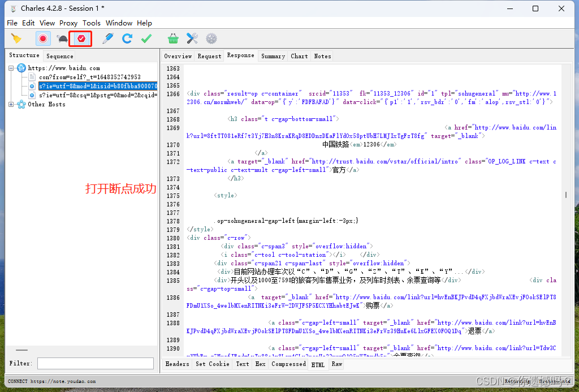
Task: Toggle the Breakpoints hexagon button
Action: click(81, 38)
